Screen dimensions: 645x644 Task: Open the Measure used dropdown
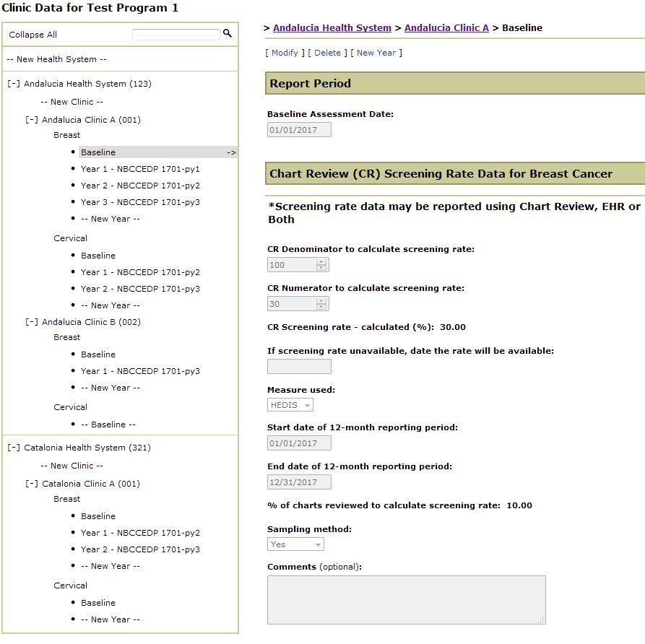pos(290,405)
